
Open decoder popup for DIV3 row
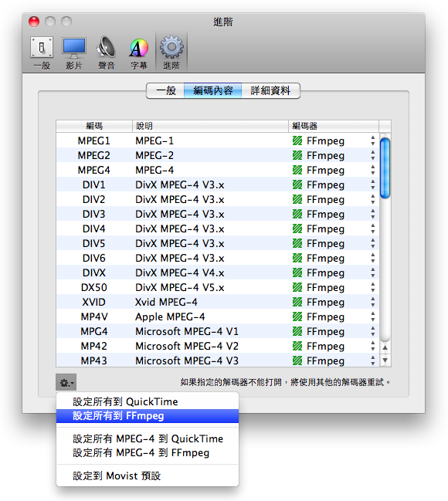point(373,214)
